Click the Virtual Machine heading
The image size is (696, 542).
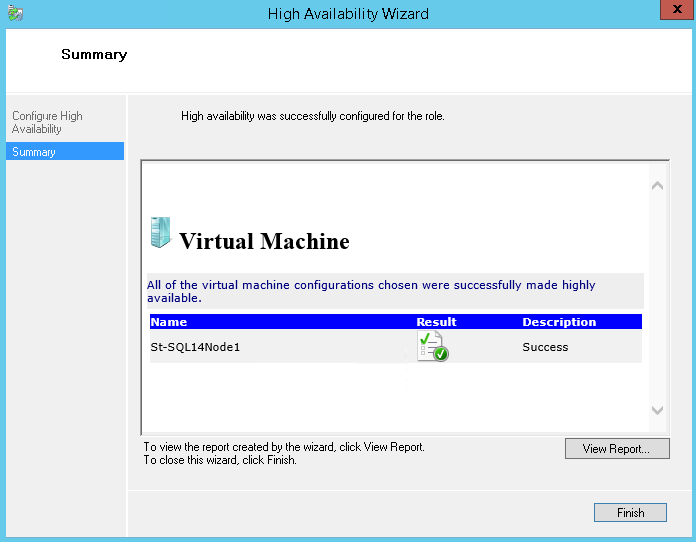click(x=264, y=241)
